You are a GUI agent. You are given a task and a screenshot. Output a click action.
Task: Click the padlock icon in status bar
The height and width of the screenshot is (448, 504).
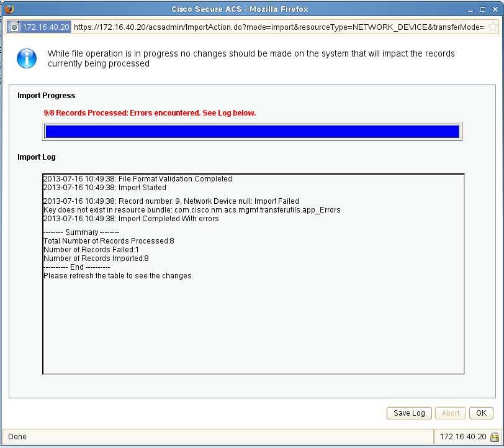tap(495, 437)
